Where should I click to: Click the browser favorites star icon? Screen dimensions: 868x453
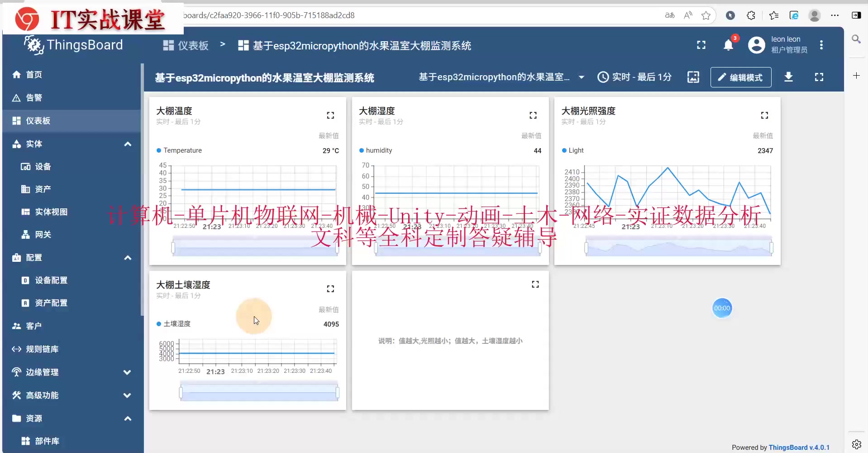[706, 15]
